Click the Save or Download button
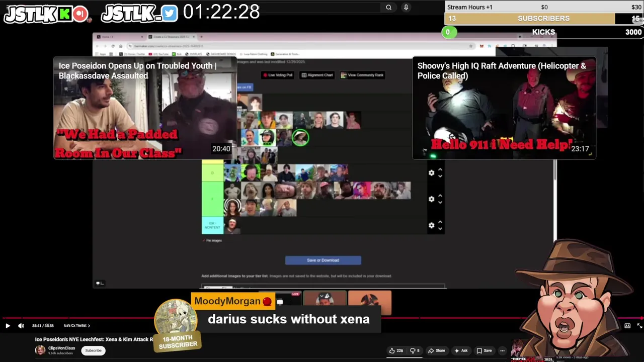Screen dimensions: 644x362 coord(323,260)
